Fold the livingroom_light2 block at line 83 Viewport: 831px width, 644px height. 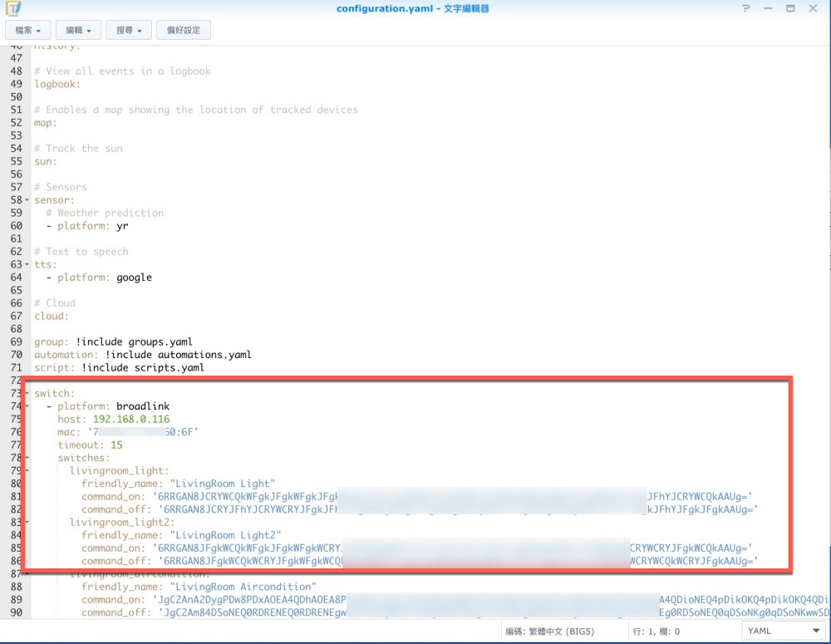(x=28, y=523)
